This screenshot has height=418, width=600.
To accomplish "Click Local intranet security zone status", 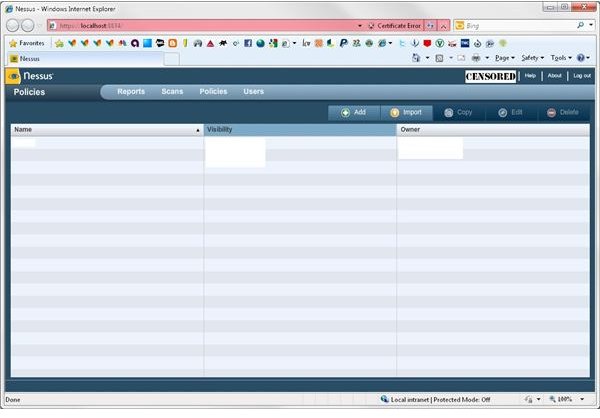I will [x=435, y=399].
